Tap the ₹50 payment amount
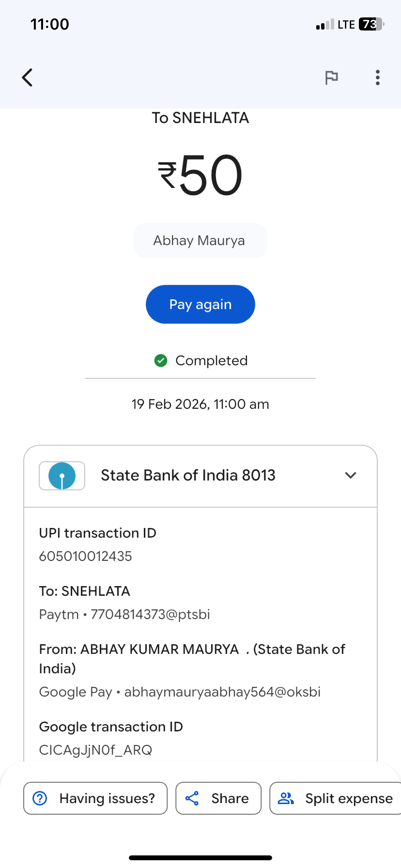The image size is (401, 868). [200, 175]
